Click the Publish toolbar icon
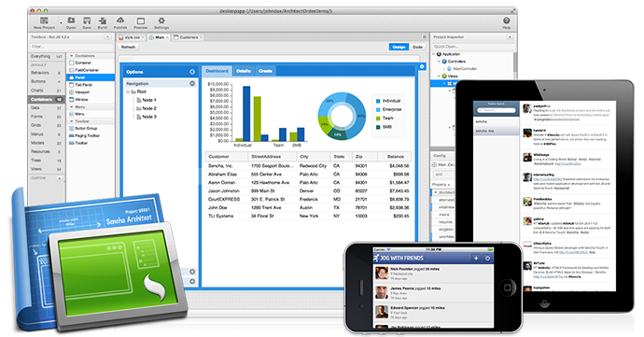The height and width of the screenshot is (337, 644). [120, 21]
